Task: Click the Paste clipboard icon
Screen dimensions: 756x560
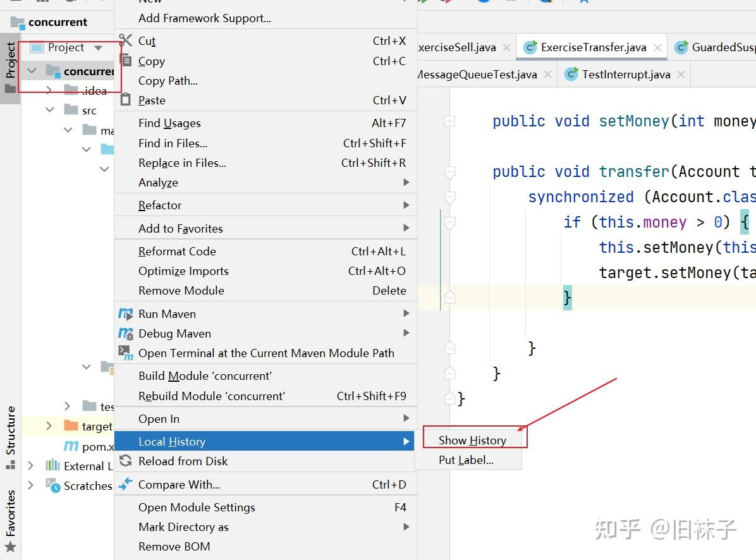Action: tap(125, 99)
